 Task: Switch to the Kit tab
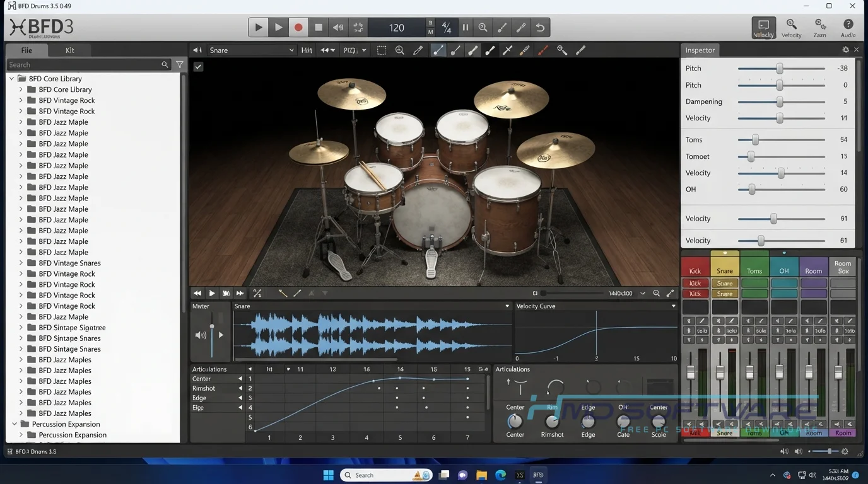[x=70, y=50]
